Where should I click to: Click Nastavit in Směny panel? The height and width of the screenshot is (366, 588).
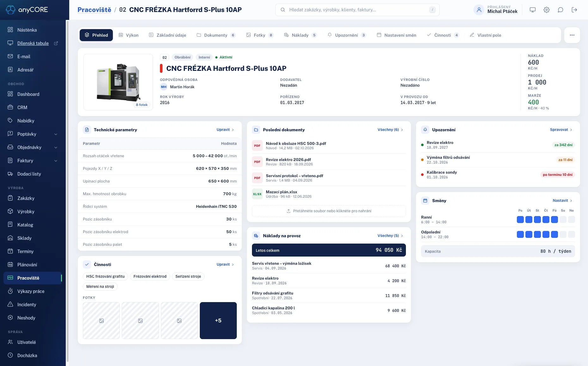point(562,201)
